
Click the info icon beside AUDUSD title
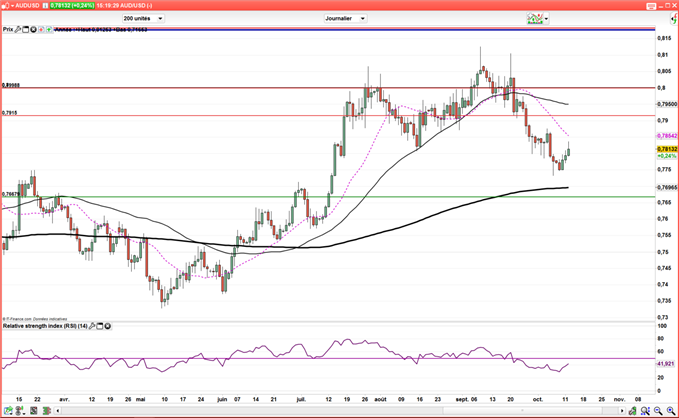coord(45,6)
